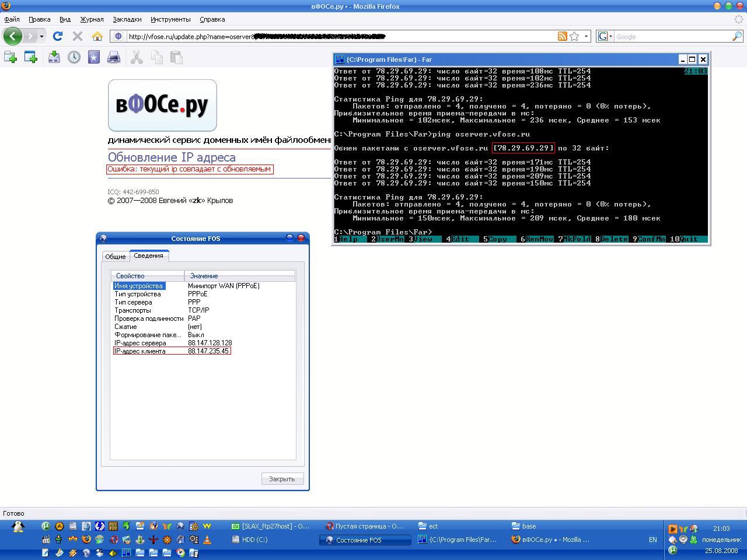The width and height of the screenshot is (747, 560).
Task: Go to the Home page icon
Action: (97, 36)
